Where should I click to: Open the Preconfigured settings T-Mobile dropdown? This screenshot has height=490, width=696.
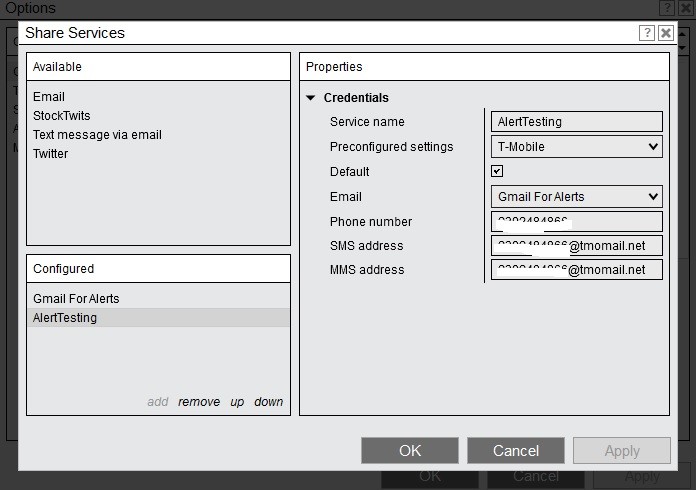pyautogui.click(x=577, y=147)
